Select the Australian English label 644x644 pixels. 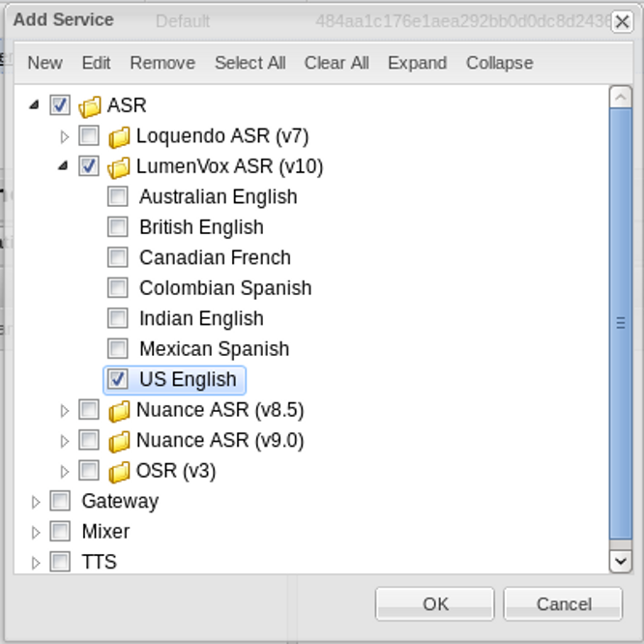[x=219, y=197]
